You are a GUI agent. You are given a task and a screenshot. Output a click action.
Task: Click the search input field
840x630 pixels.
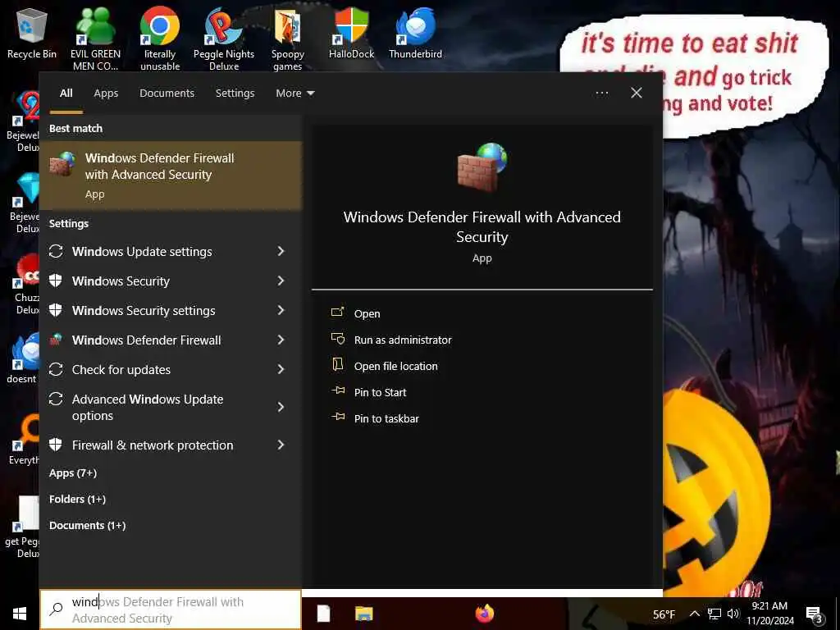(171, 609)
